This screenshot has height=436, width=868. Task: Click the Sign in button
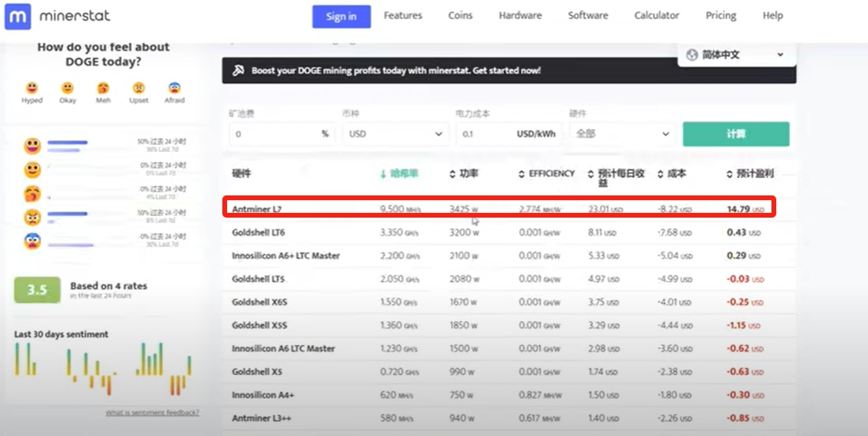342,17
